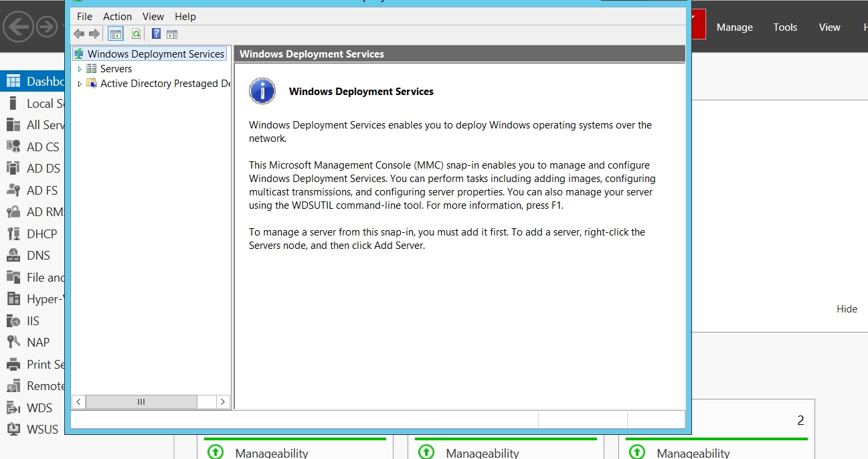
Task: Click the tree pane's right scroll arrow
Action: (x=223, y=401)
